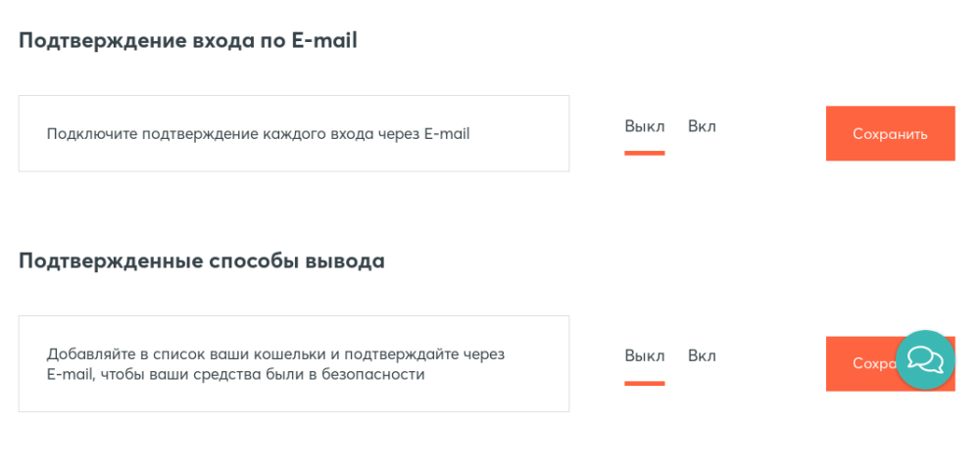
Task: Turn on Вкл for confirmed withdrawal methods
Action: [x=702, y=355]
